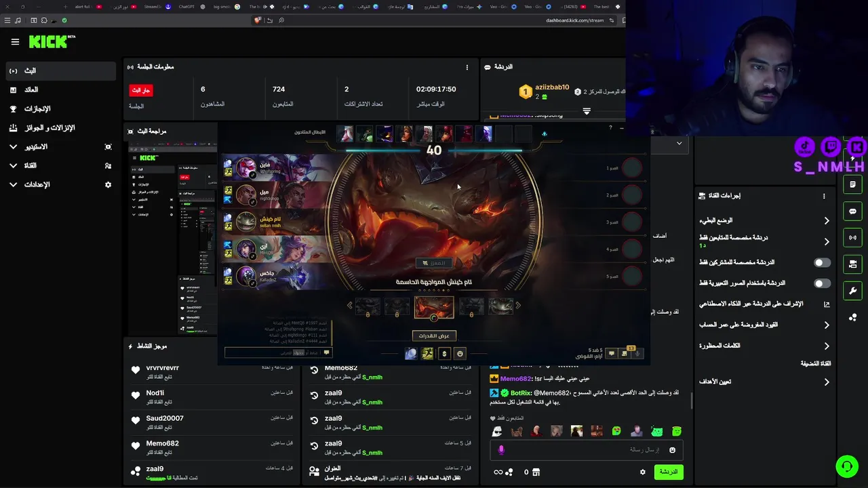Click the first bench champion portrait at top

(345, 134)
